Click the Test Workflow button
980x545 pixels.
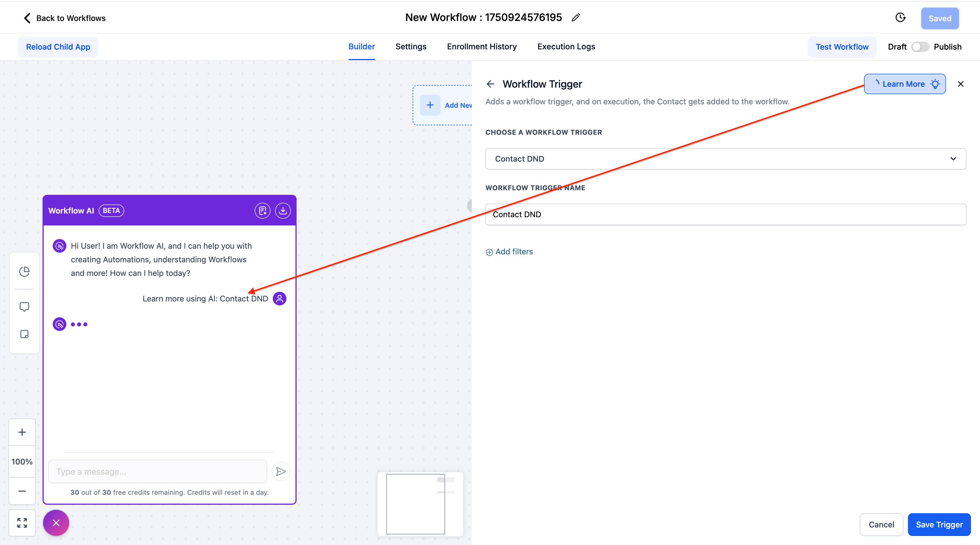[x=842, y=47]
